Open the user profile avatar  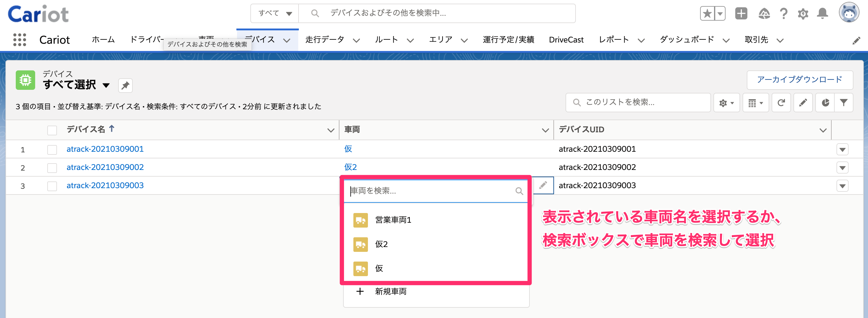pyautogui.click(x=849, y=12)
